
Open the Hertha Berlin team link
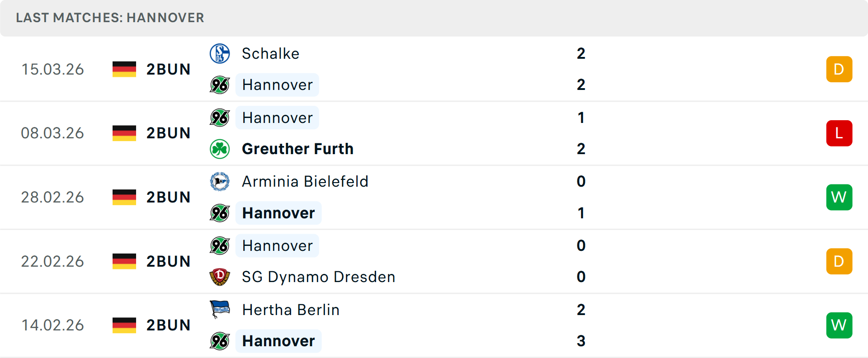pos(291,310)
